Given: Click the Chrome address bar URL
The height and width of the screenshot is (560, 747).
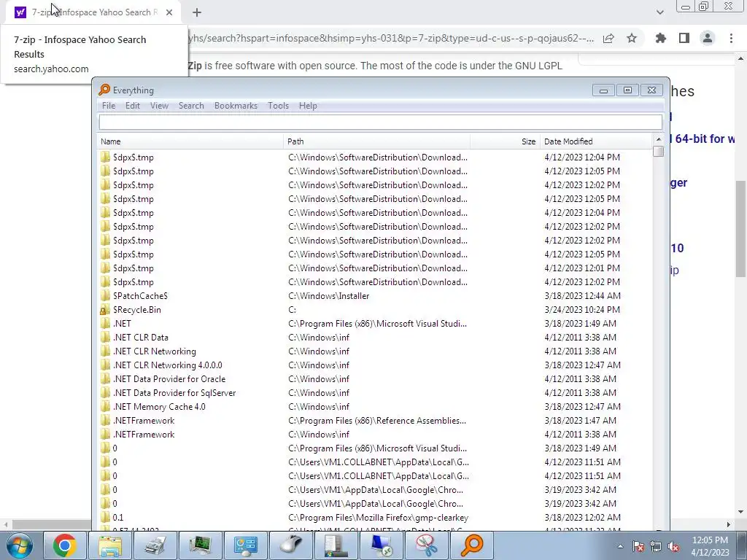Looking at the screenshot, I should click(x=391, y=38).
